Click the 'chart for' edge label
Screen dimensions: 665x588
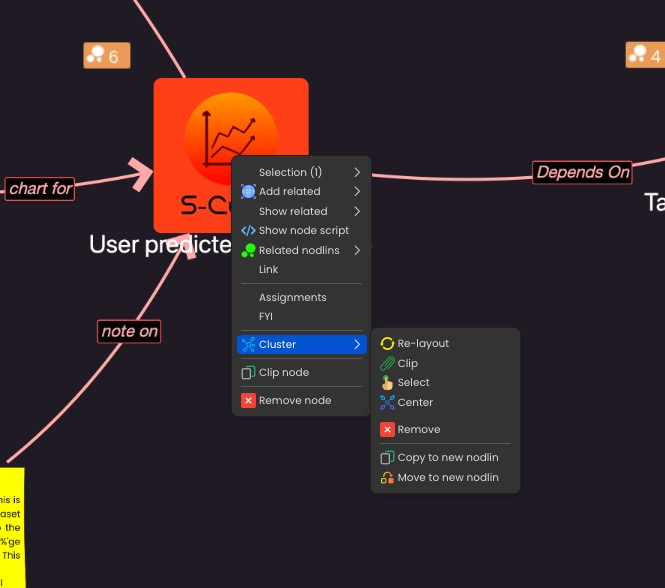40,188
